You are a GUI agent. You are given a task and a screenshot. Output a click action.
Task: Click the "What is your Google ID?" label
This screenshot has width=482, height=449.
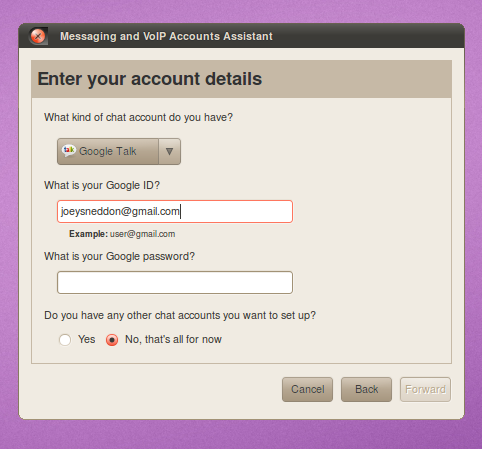(102, 185)
